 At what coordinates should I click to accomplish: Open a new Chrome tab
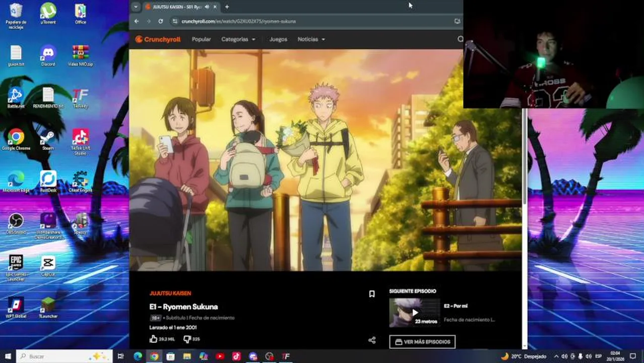coord(227,7)
